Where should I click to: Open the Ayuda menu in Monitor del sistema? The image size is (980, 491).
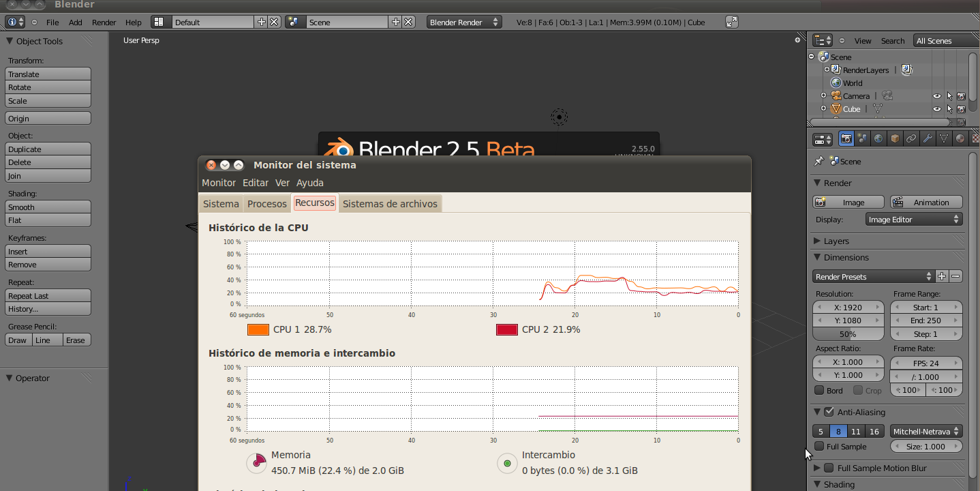[x=310, y=183]
